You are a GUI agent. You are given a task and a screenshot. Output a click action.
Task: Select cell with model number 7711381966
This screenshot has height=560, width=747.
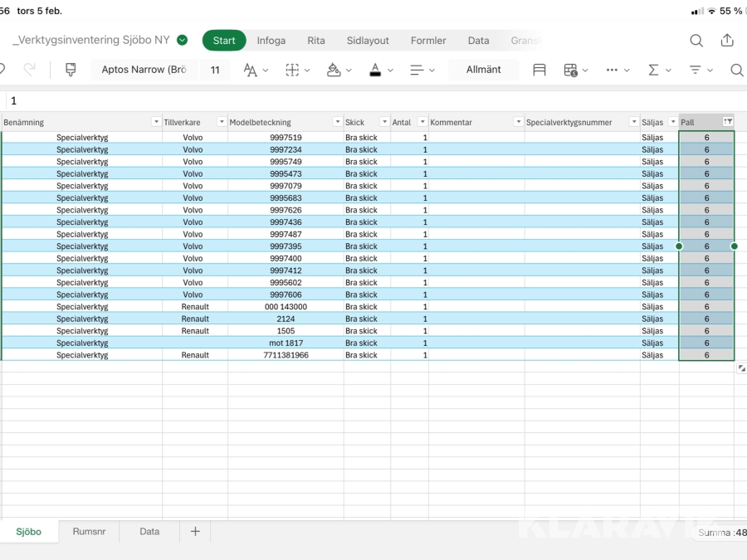tap(286, 355)
